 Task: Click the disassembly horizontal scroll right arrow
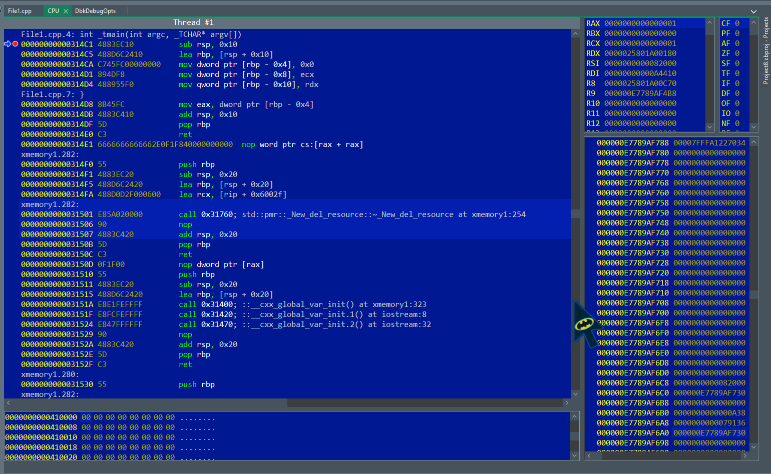pos(567,403)
